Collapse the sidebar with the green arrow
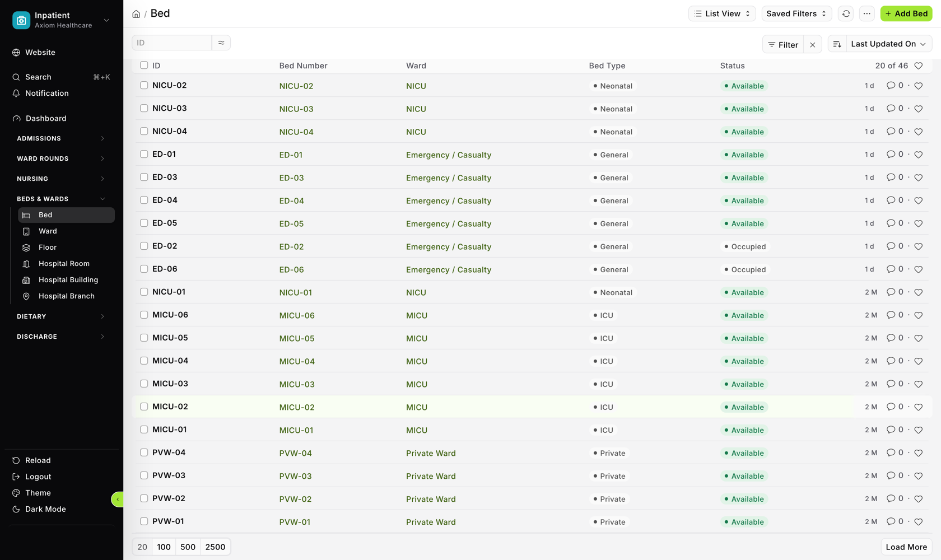 click(118, 500)
